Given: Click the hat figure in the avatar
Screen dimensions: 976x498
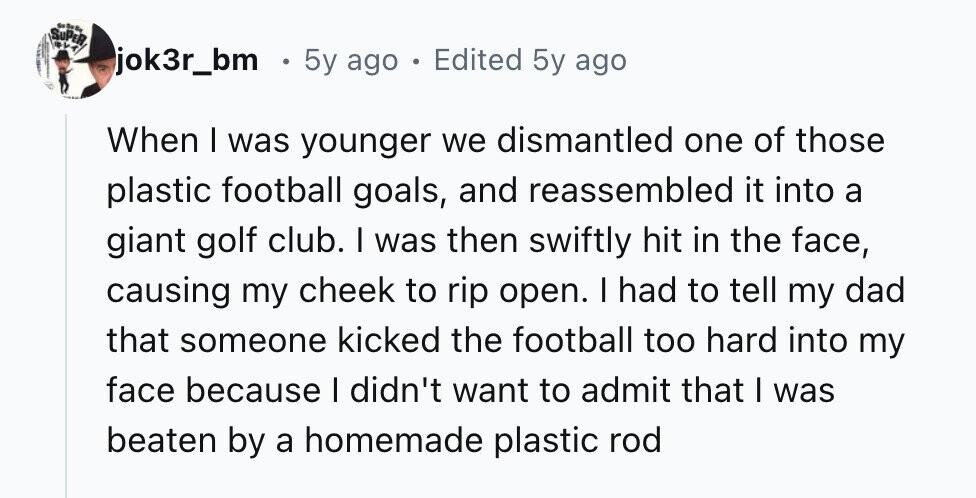Looking at the screenshot, I should coord(63,70).
